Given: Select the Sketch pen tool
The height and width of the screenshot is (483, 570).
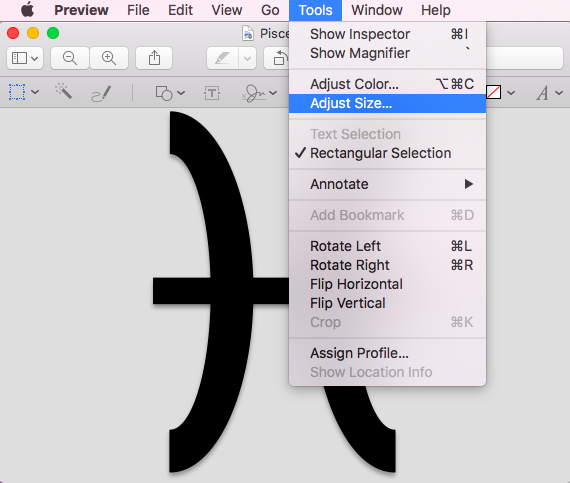Looking at the screenshot, I should point(101,93).
